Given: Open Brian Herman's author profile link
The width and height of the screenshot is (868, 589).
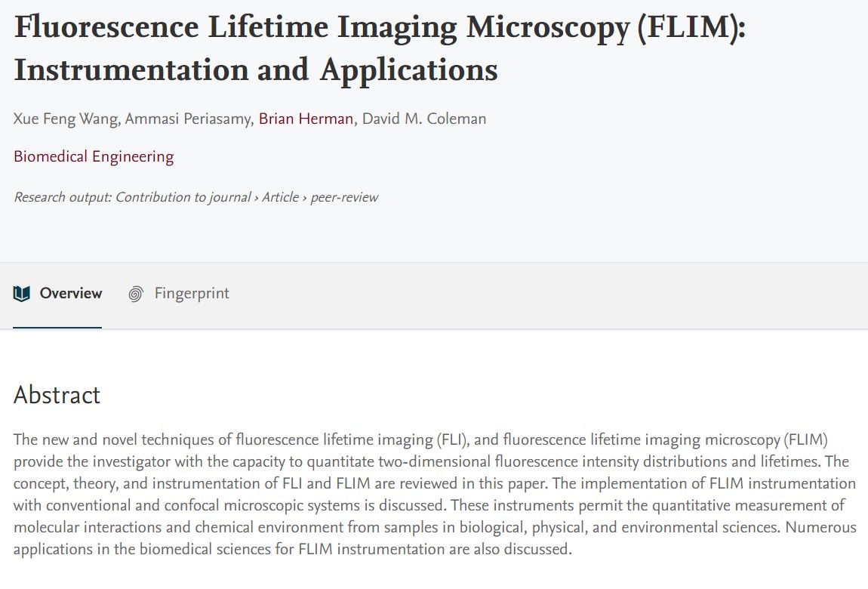Looking at the screenshot, I should pyautogui.click(x=306, y=119).
